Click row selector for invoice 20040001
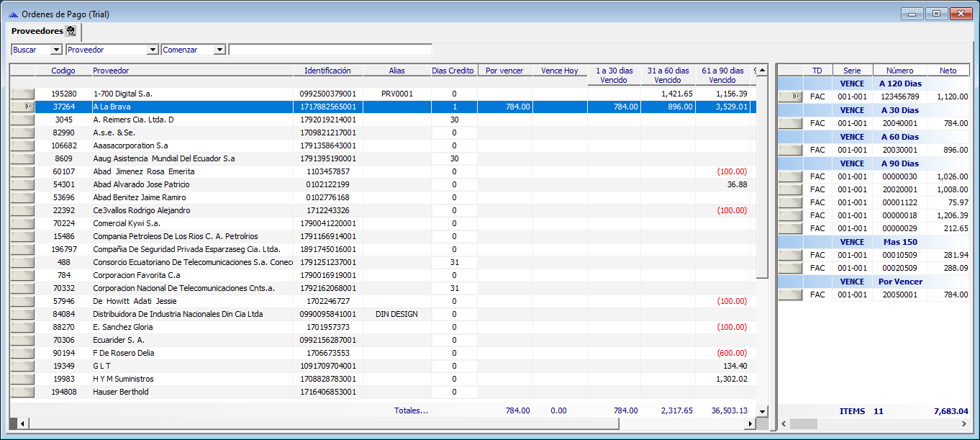 (790, 124)
